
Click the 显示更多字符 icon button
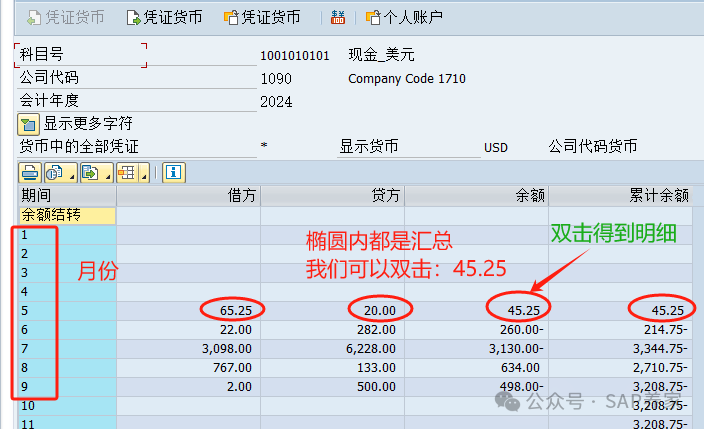[x=28, y=124]
